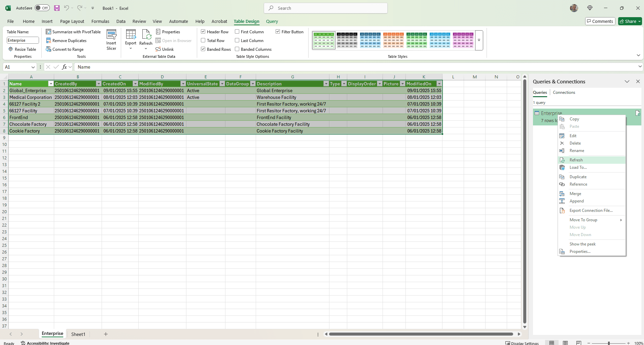Open the Comments pane button
The width and height of the screenshot is (644, 345).
pyautogui.click(x=600, y=22)
